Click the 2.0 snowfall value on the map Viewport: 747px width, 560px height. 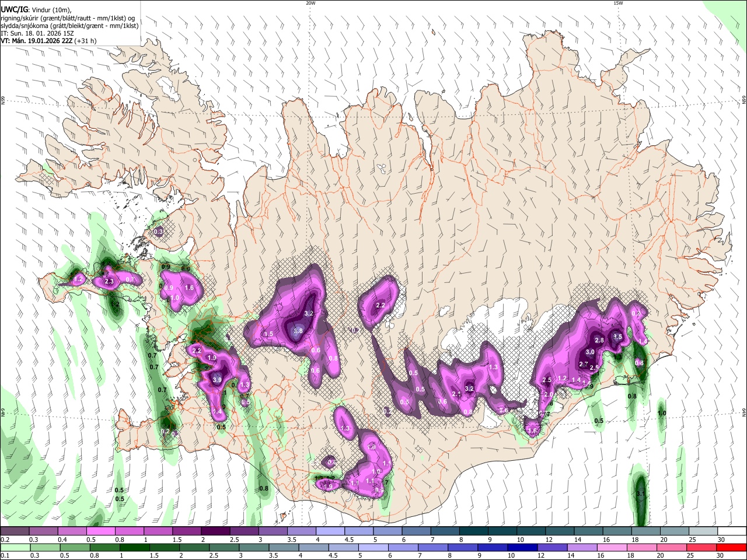[549, 394]
